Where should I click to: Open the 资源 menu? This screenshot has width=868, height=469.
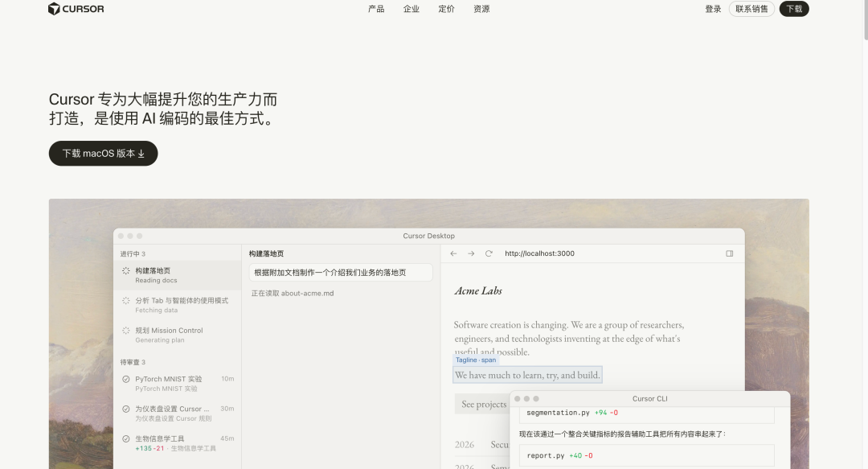[481, 9]
